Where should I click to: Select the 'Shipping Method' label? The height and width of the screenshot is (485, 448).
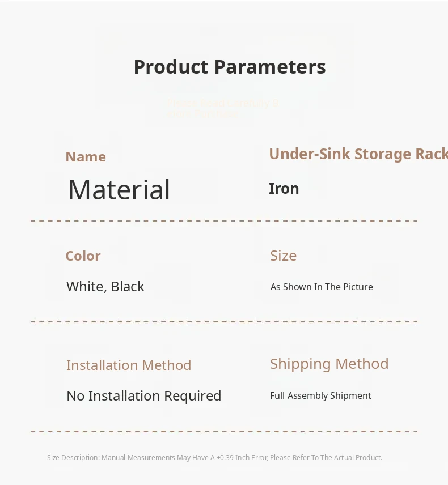click(329, 364)
